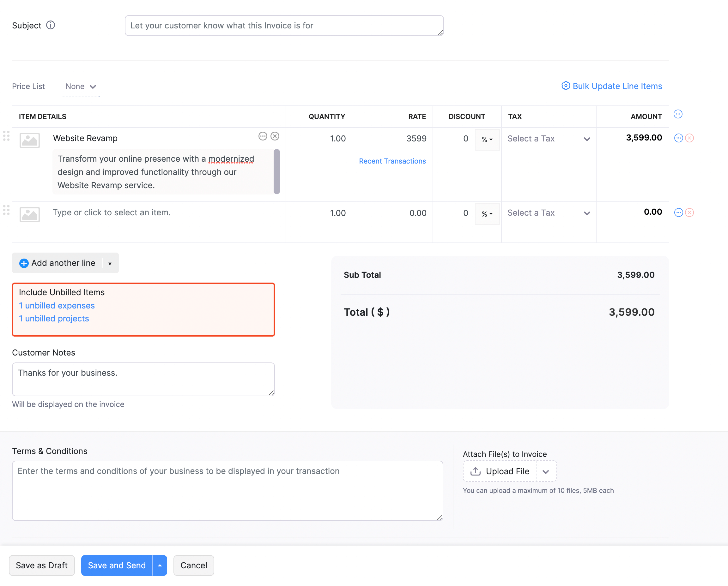The image size is (728, 586).
Task: Open the Price List dropdown showing None
Action: 80,87
